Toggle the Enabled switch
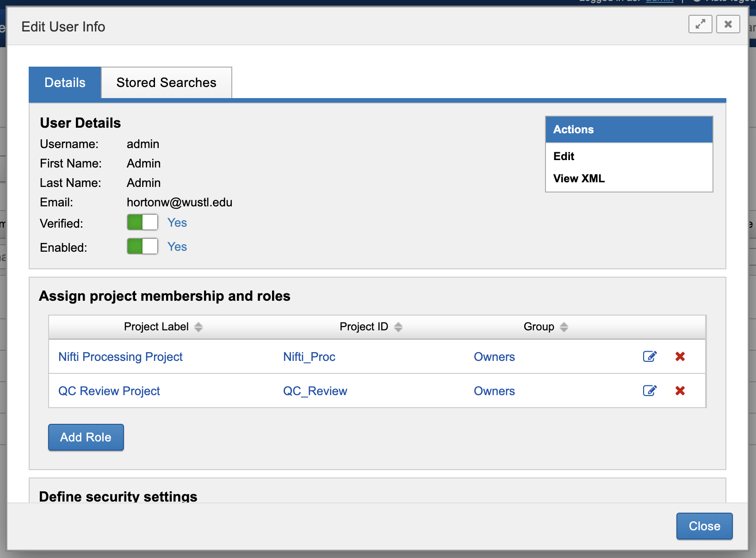756x558 pixels. click(143, 247)
